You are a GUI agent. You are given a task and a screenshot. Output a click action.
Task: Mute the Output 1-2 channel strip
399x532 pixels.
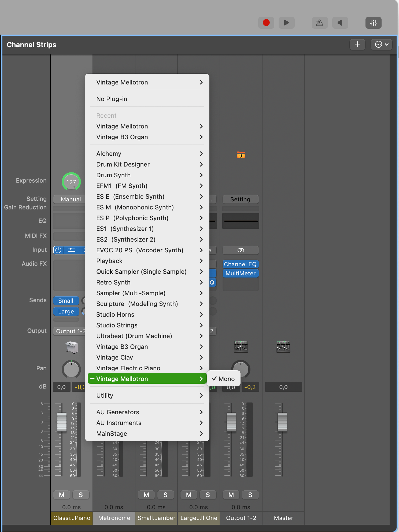231,495
